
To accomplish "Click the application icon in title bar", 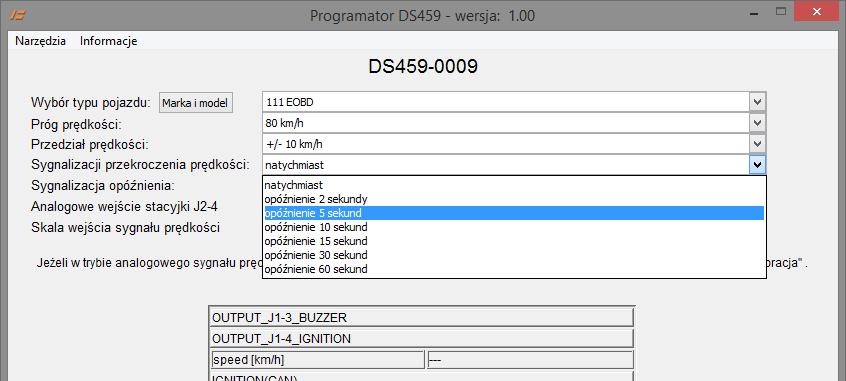I will (x=18, y=15).
